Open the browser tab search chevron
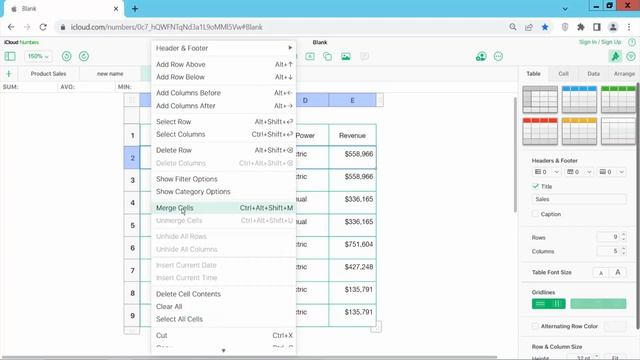Viewport: 640px width, 360px height. [565, 9]
